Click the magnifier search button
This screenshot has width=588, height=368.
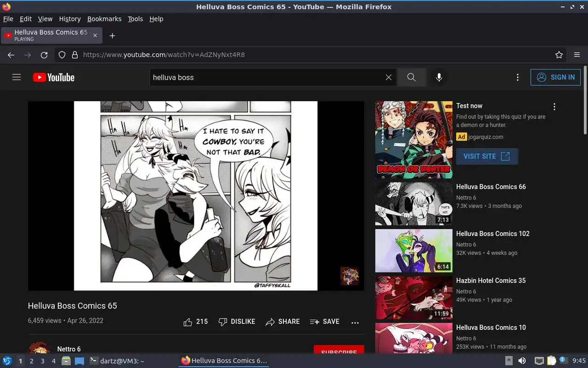click(412, 77)
